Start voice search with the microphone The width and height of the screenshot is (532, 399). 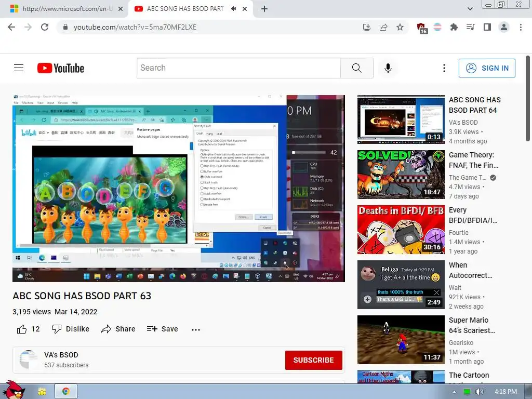pos(388,68)
